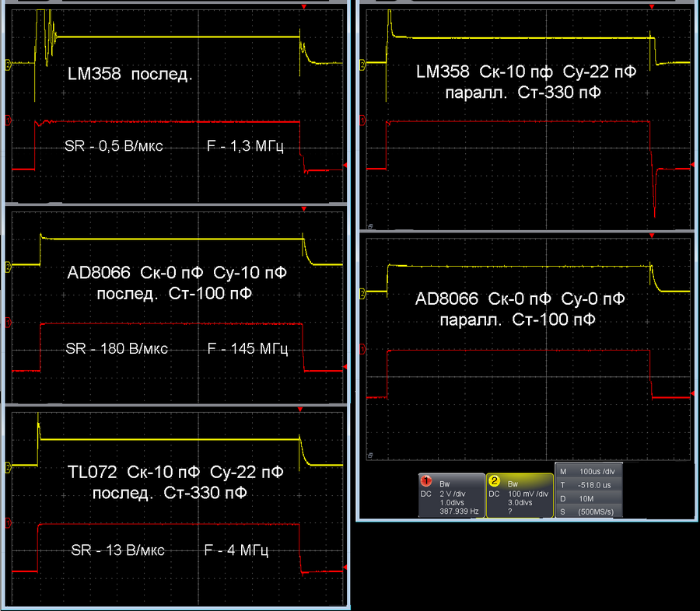Click the 'SR - 0,5 В/мкс' label
Screen dimensions: 700x611
[114, 146]
